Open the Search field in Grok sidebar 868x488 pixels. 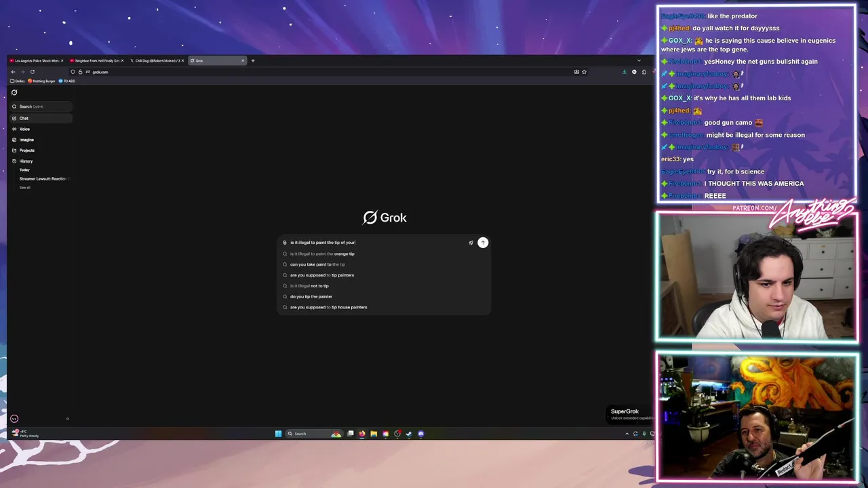tap(41, 106)
